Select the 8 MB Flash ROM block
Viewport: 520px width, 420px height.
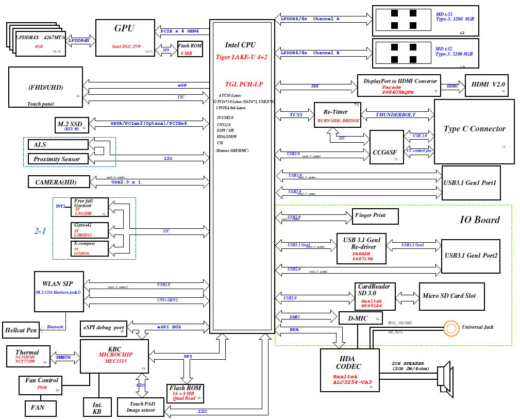190,49
